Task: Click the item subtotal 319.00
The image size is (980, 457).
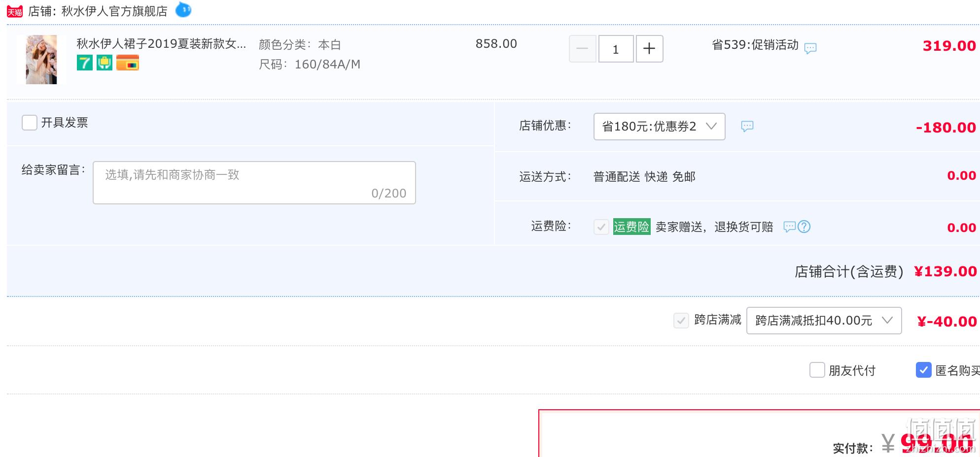Action: pyautogui.click(x=949, y=46)
